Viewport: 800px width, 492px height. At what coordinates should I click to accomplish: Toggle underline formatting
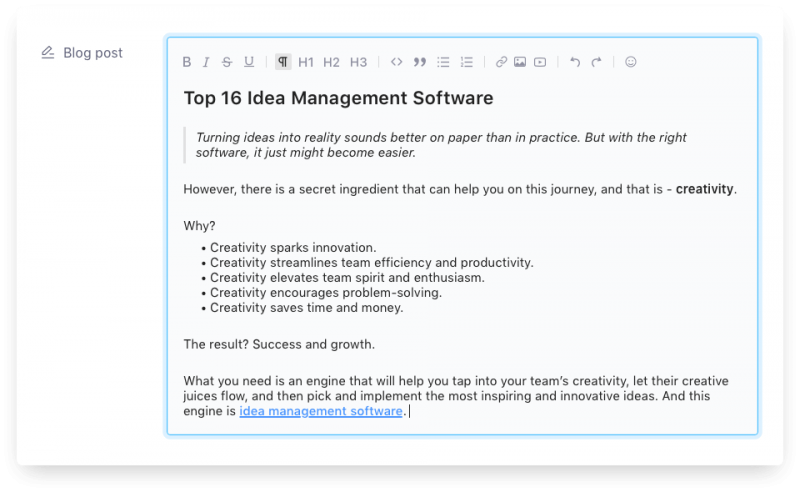pos(249,62)
